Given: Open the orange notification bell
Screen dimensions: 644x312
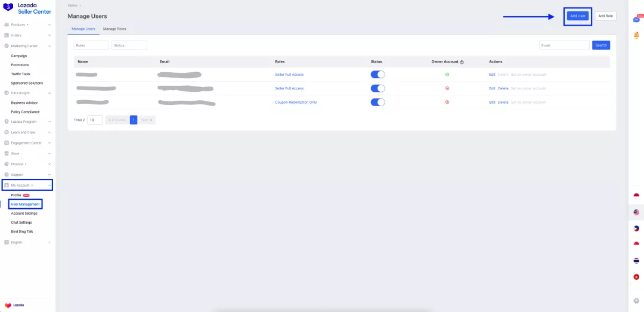Looking at the screenshot, I should 637,35.
